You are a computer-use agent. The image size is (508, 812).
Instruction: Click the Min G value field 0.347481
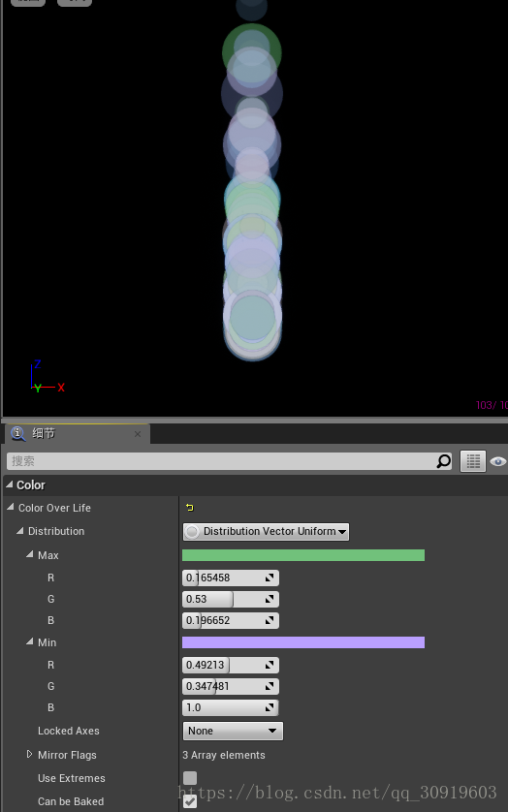tap(231, 686)
